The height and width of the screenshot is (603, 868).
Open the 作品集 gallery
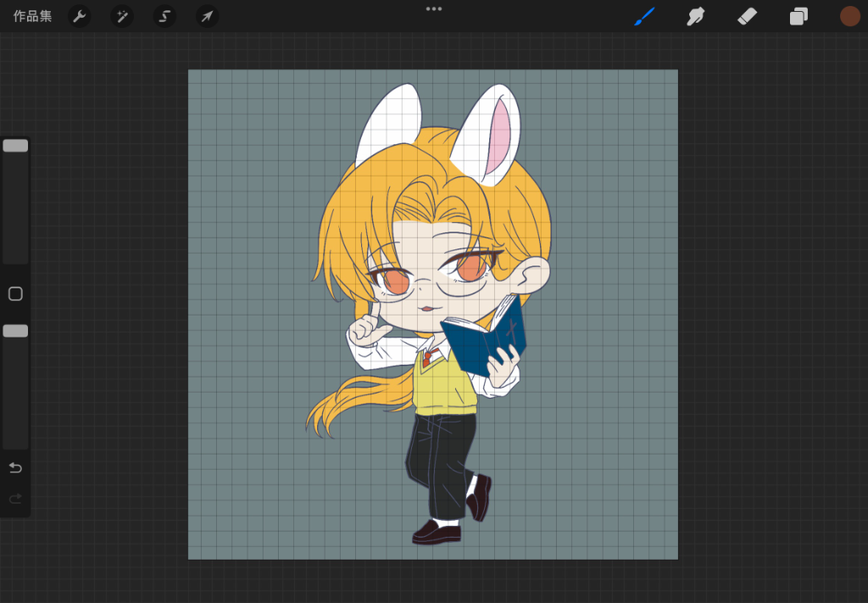[32, 16]
